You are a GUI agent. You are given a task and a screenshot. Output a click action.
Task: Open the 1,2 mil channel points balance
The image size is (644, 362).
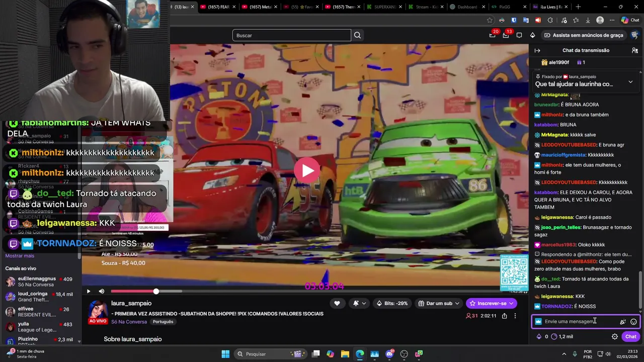click(x=562, y=336)
